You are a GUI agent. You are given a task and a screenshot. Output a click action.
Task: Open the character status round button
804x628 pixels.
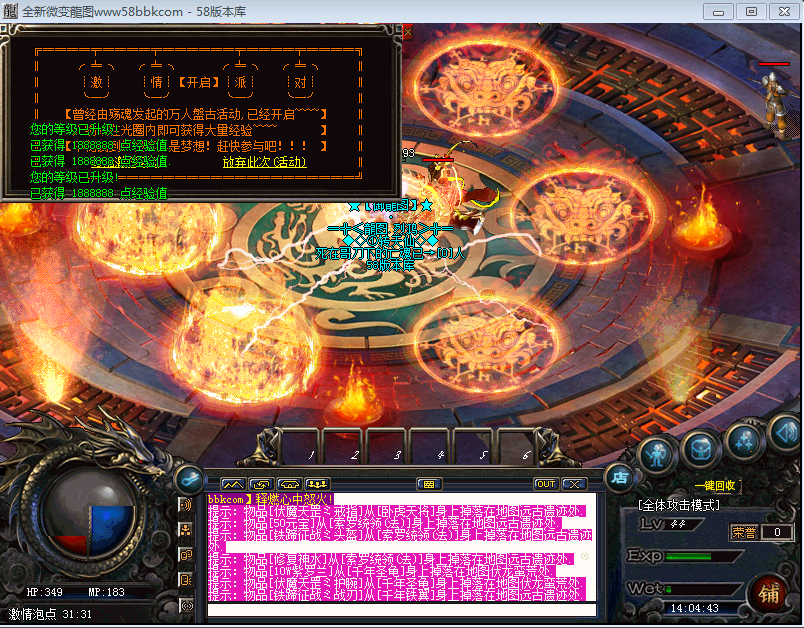tap(657, 455)
